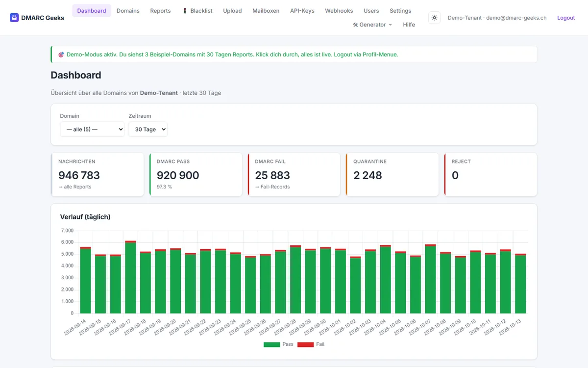Click the bar for 2026-10-02
The image size is (588, 368).
355,285
